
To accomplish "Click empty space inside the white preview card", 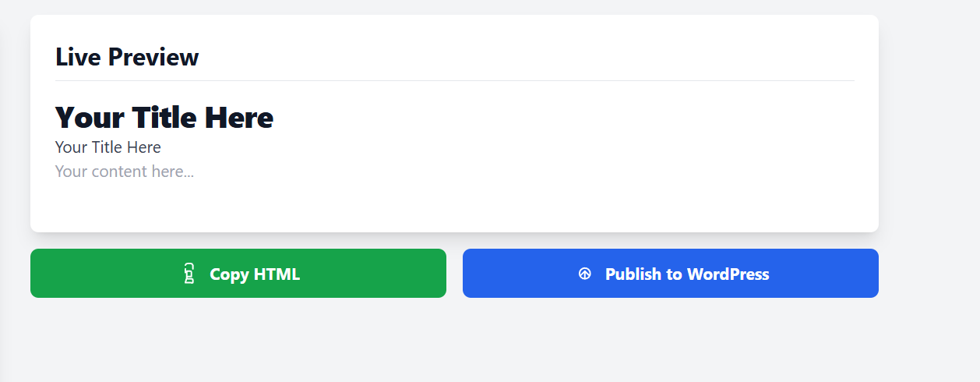I will coord(545,172).
